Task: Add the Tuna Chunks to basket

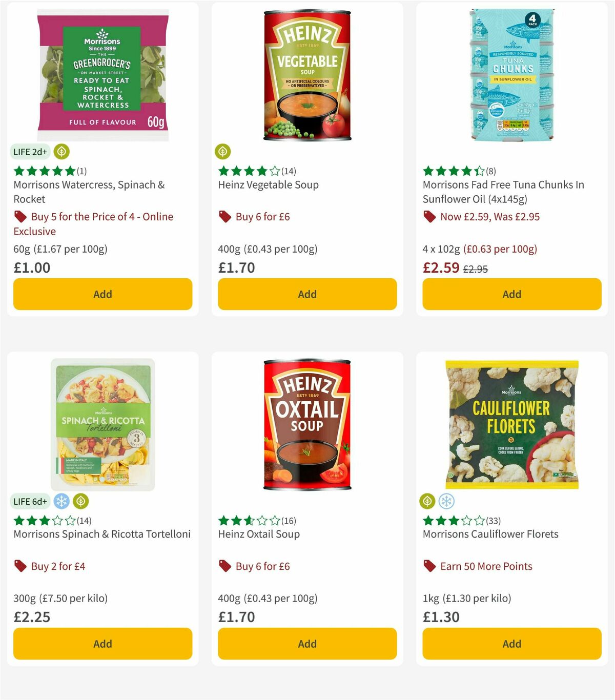Action: pyautogui.click(x=511, y=294)
